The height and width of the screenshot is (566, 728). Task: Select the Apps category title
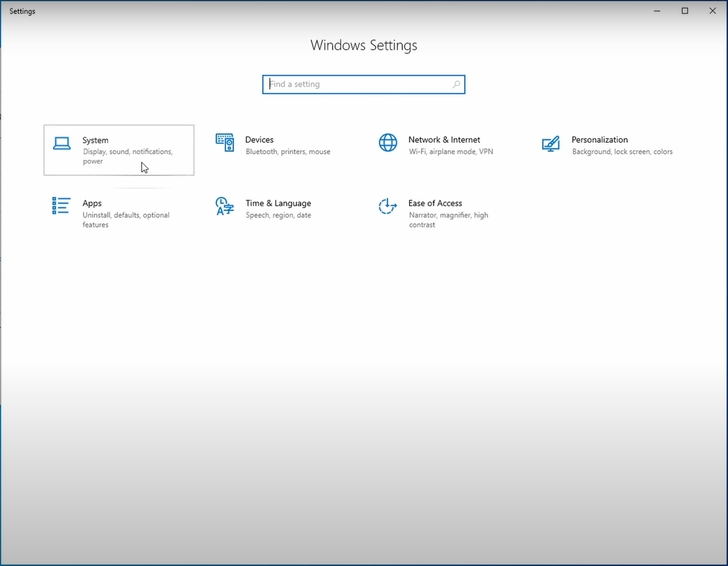[92, 204]
